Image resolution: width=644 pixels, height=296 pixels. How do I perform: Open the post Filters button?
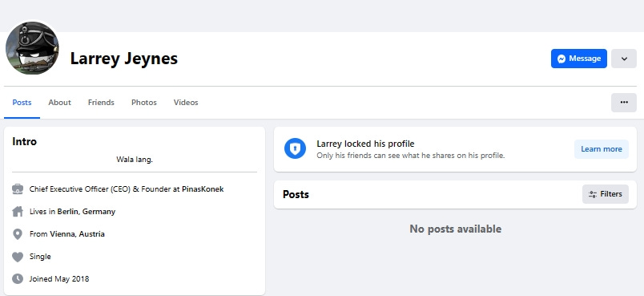coord(606,194)
